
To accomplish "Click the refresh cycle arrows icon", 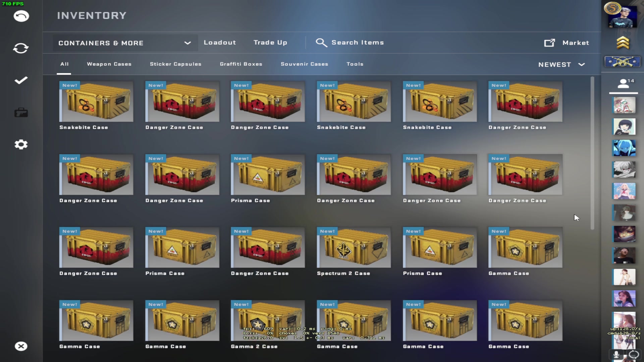I will [x=21, y=48].
